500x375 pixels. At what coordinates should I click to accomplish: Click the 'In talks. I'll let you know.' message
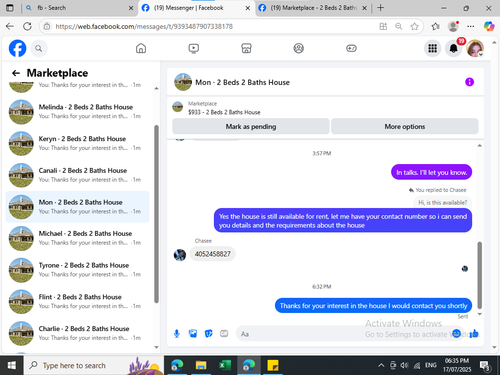(x=431, y=172)
